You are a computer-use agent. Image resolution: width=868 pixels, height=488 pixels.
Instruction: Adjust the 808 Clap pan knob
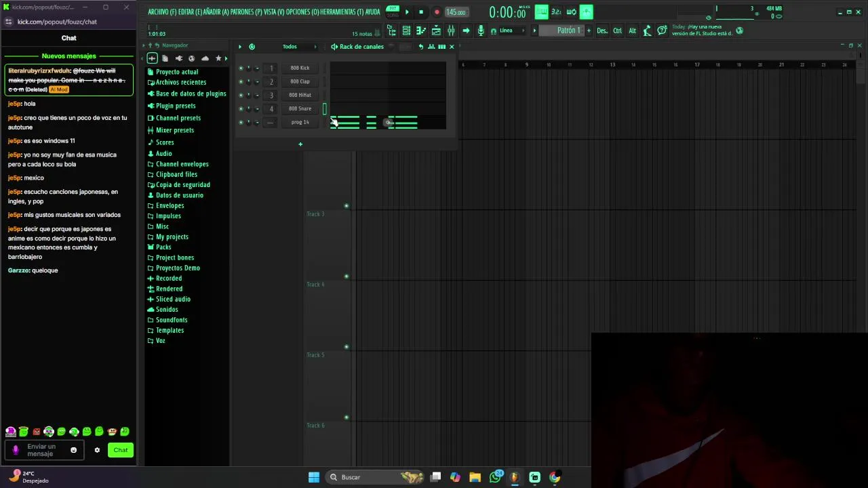[x=249, y=81]
